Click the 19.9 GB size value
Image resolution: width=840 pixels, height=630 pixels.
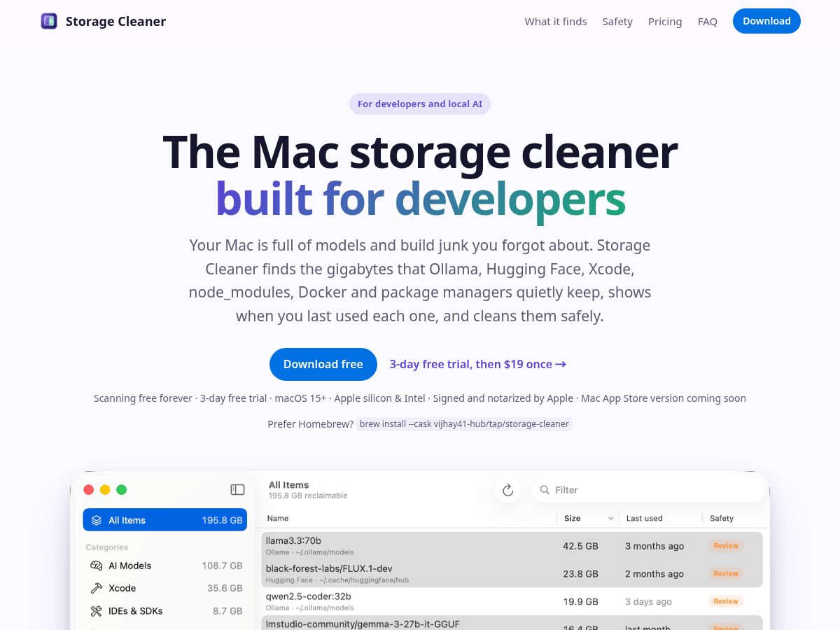[x=580, y=601]
